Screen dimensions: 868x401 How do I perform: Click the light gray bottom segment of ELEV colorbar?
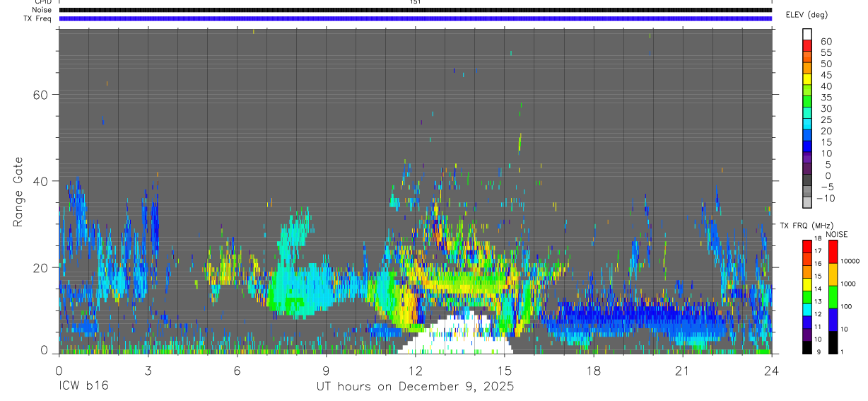coord(807,202)
